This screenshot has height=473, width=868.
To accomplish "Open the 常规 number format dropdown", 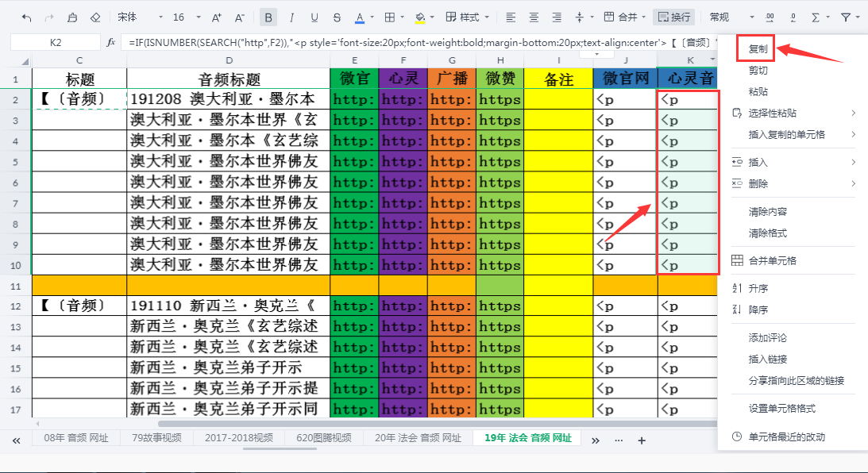I will coord(732,17).
